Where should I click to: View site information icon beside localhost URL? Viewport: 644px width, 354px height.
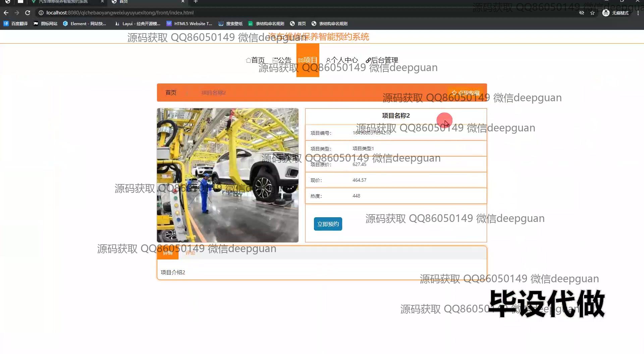(41, 13)
